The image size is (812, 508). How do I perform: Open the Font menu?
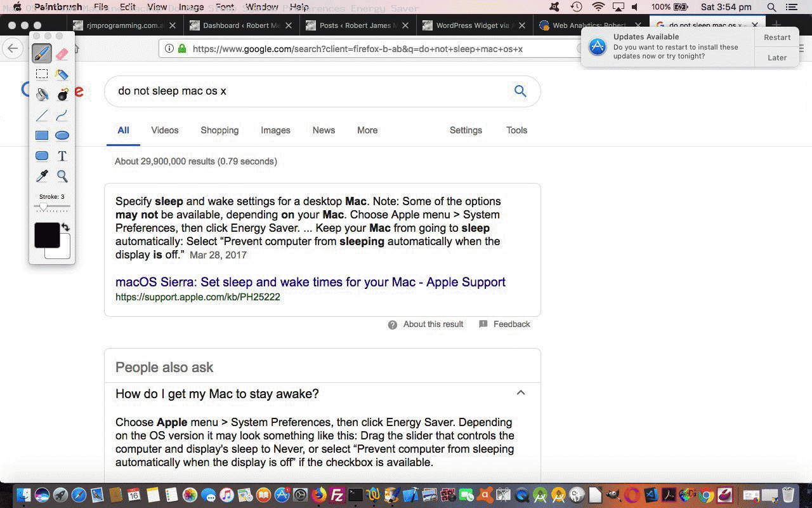[x=225, y=7]
